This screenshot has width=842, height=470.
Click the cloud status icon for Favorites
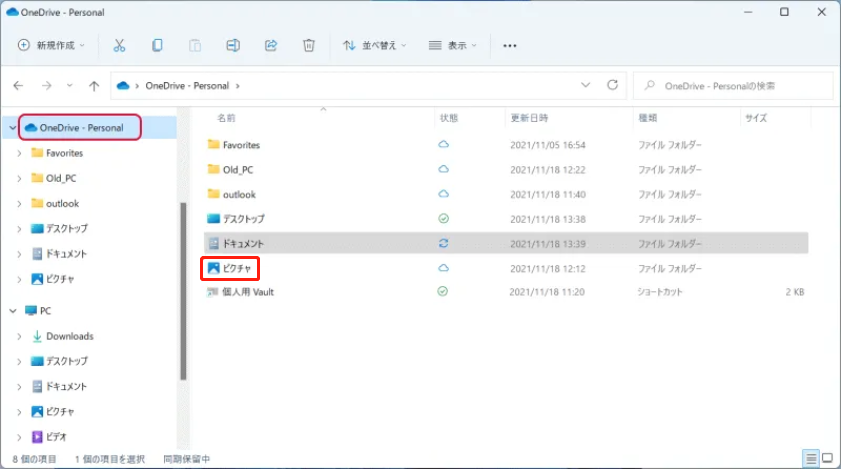pyautogui.click(x=443, y=144)
